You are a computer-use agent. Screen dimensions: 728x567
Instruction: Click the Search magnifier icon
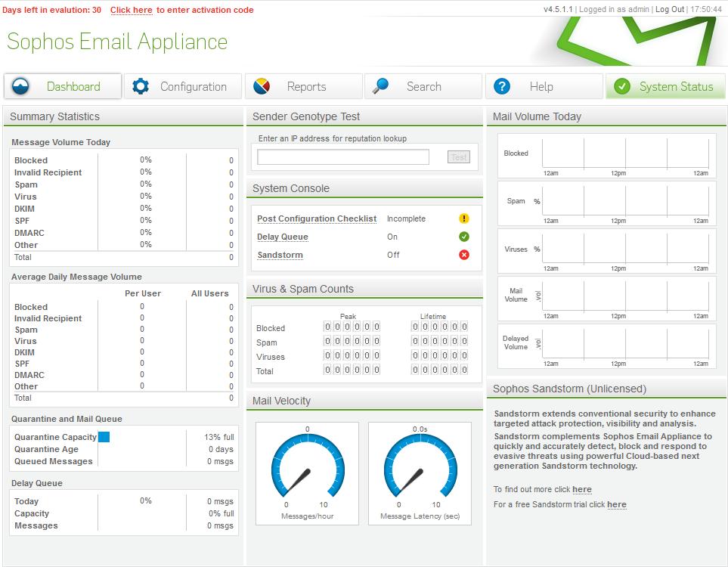pyautogui.click(x=381, y=86)
